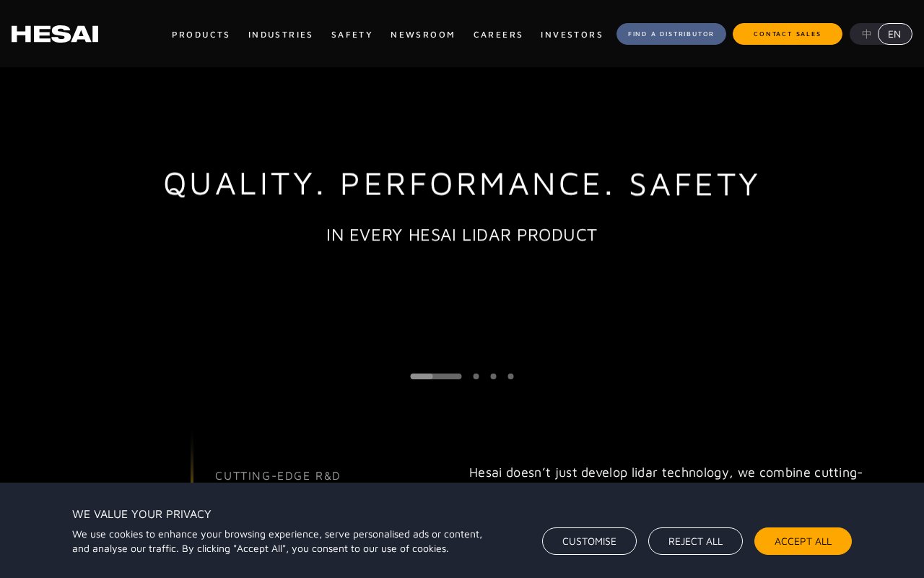
Task: Open the Safety menu item
Action: (x=352, y=35)
